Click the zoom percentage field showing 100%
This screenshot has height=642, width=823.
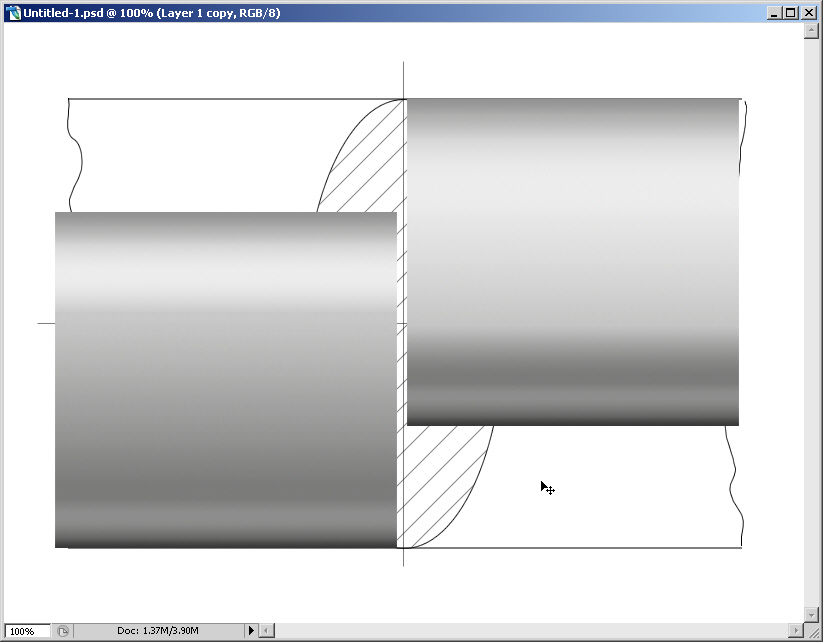point(27,631)
